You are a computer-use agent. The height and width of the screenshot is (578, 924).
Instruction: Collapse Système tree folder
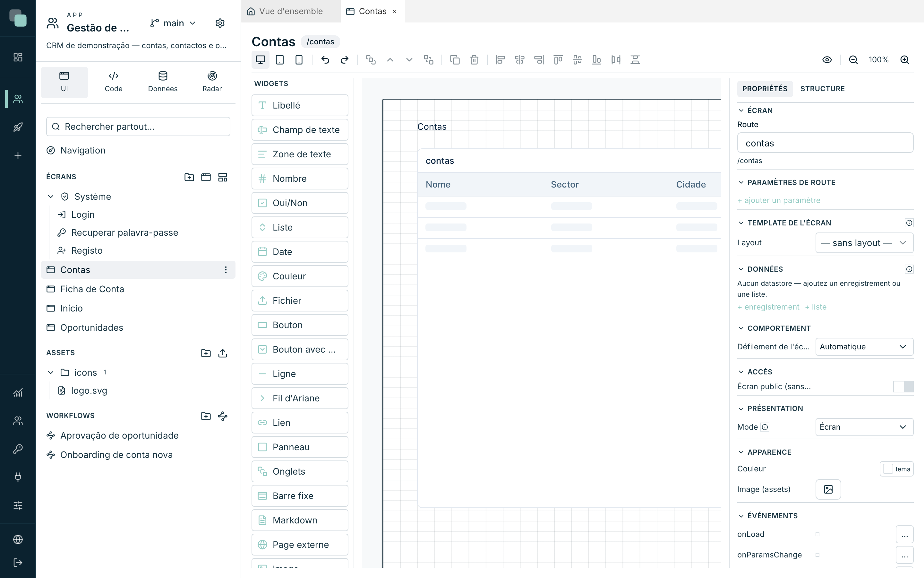point(51,197)
